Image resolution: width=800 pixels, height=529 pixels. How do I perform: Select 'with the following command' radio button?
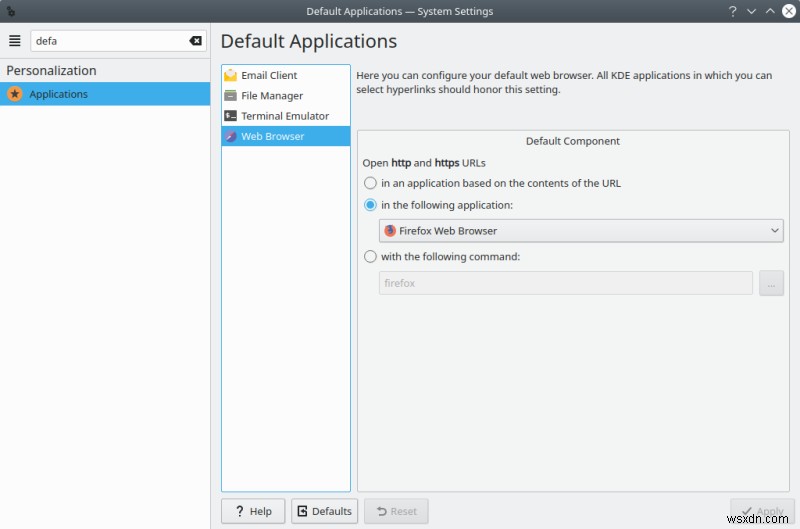tap(370, 257)
